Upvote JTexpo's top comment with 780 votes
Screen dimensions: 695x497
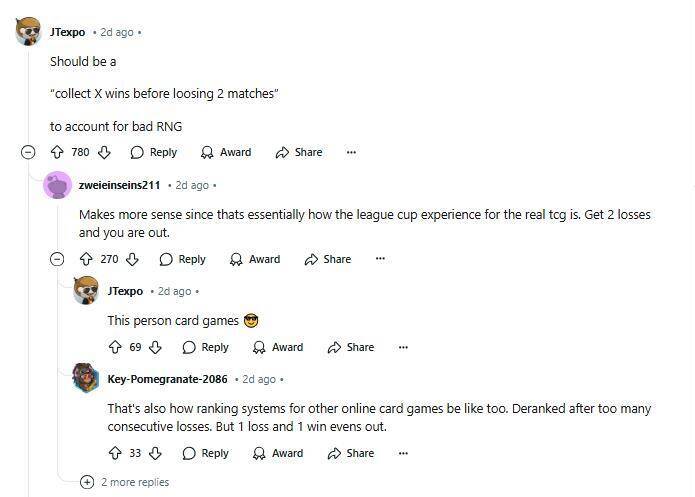pos(57,152)
